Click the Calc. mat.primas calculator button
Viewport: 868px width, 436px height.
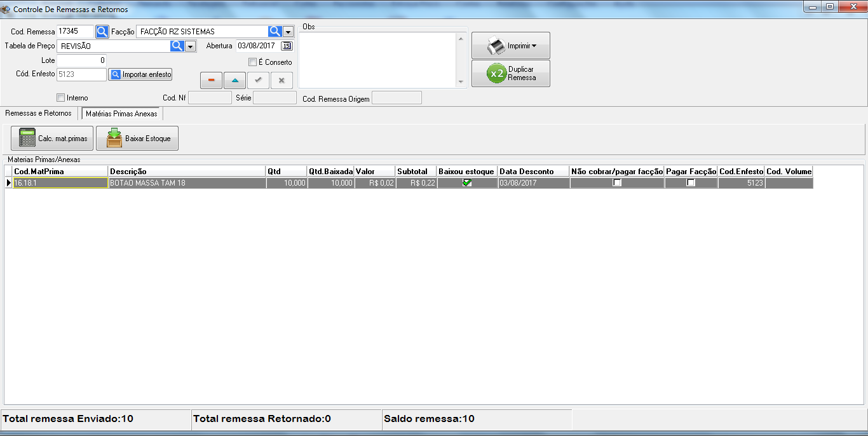point(52,138)
